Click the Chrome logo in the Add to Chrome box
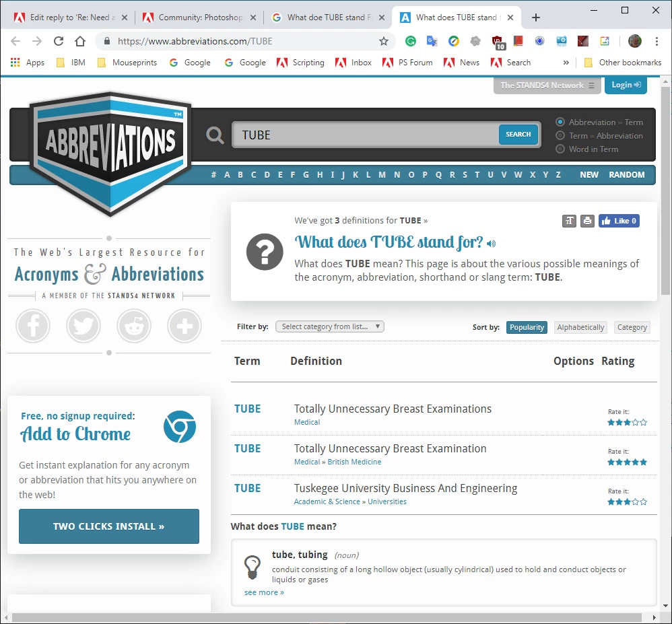 click(180, 427)
